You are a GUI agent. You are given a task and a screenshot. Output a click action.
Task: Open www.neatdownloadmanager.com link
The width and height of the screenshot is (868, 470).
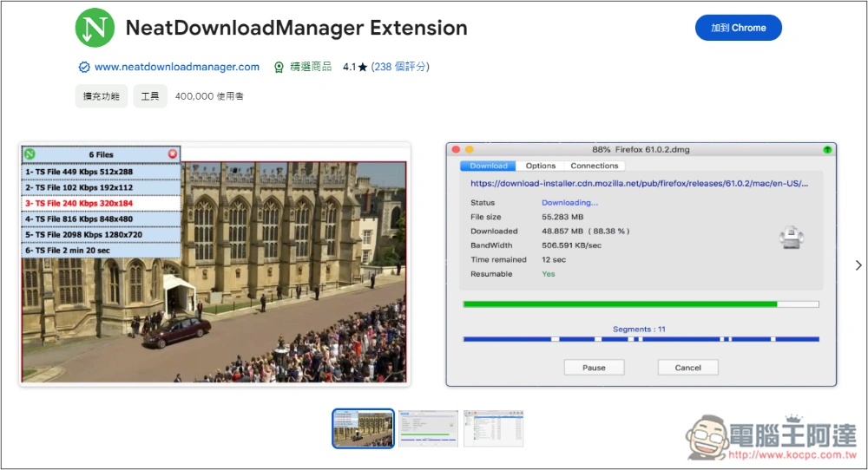coord(176,67)
